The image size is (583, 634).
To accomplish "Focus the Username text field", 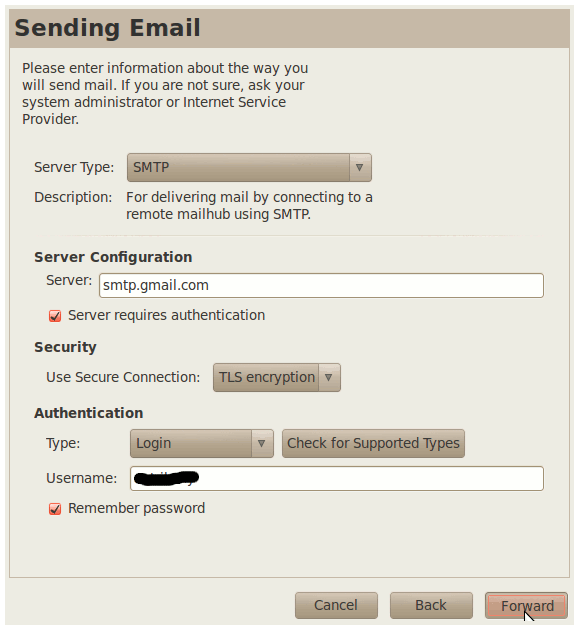I will (x=337, y=479).
